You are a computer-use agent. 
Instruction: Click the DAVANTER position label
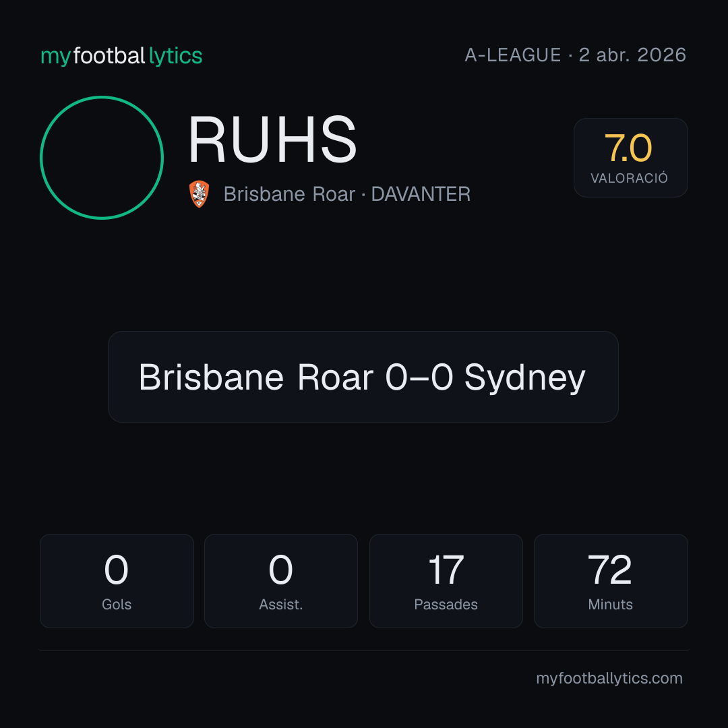point(421,194)
